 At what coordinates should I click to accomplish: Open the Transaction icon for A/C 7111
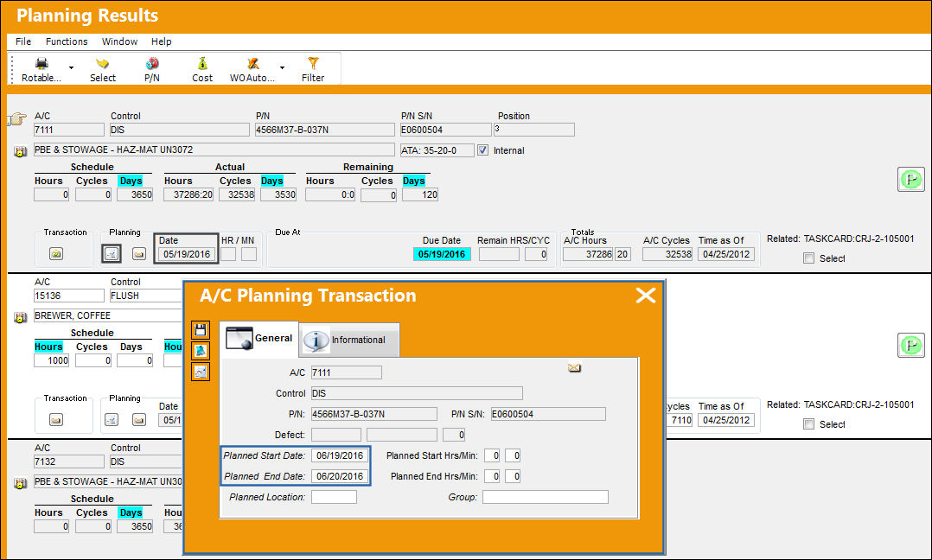click(x=56, y=254)
